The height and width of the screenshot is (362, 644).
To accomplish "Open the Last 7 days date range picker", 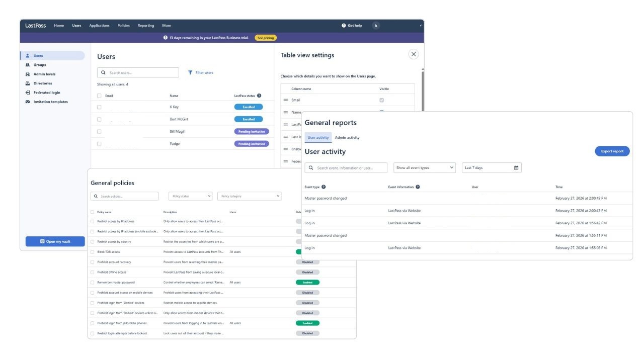I will pyautogui.click(x=492, y=168).
